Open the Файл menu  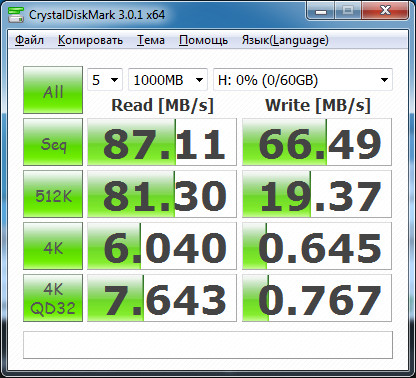click(29, 40)
